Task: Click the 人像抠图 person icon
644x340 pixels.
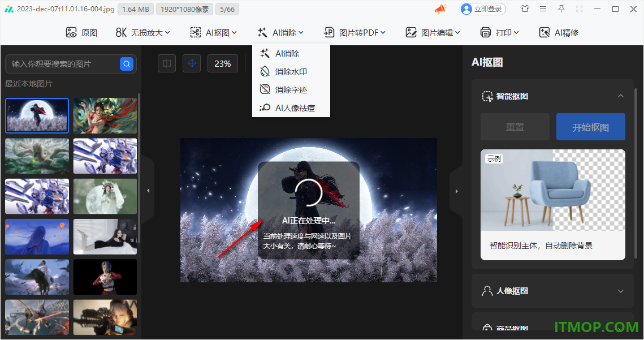Action: (487, 291)
